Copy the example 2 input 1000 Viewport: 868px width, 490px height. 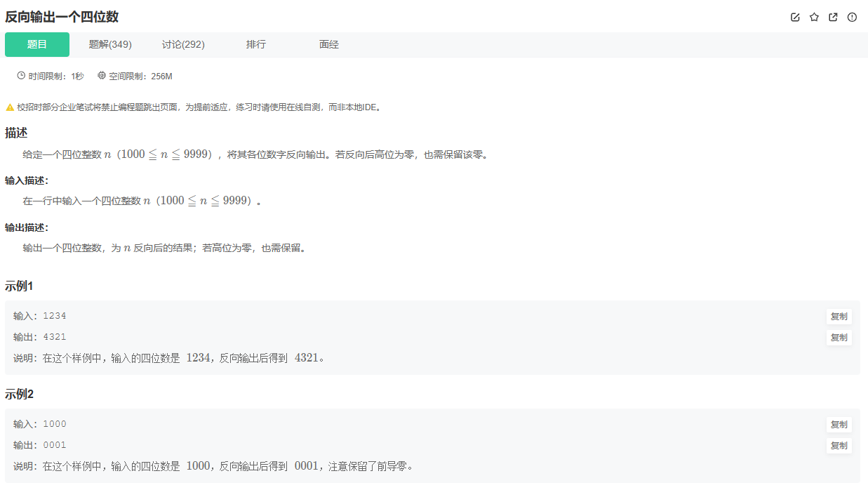pyautogui.click(x=839, y=425)
